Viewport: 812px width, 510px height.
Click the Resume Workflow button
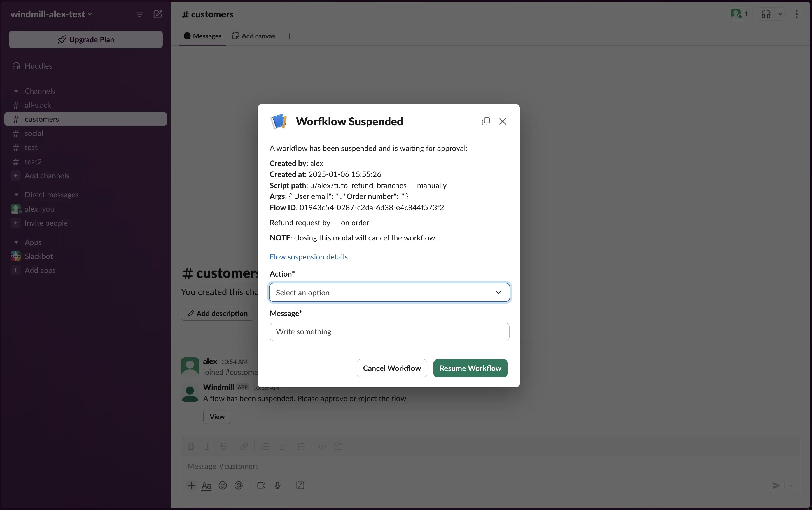pyautogui.click(x=470, y=368)
